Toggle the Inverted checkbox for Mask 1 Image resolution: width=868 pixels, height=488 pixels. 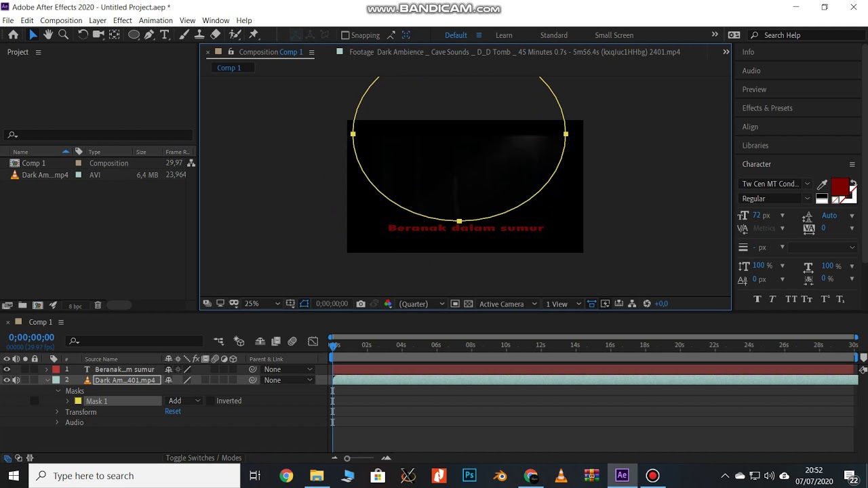tap(210, 401)
